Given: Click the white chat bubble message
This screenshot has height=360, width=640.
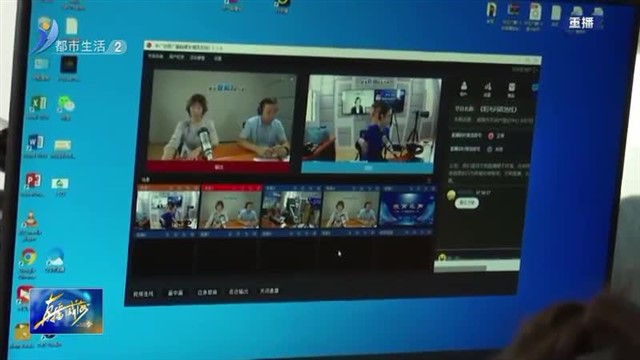Looking at the screenshot, I should [x=467, y=202].
